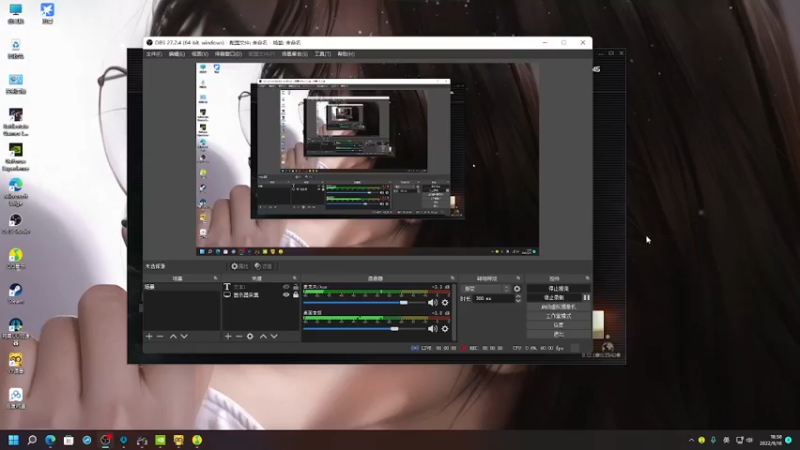Open the taskbar clock and date
Image resolution: width=800 pixels, height=450 pixels.
click(771, 440)
